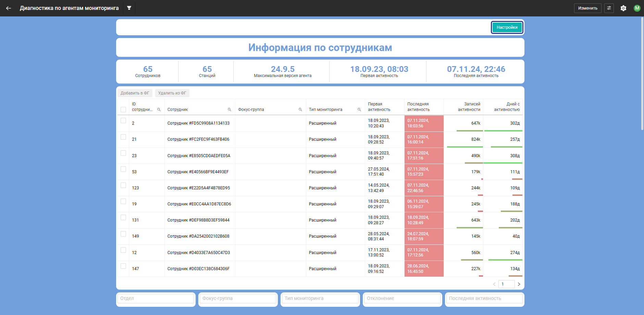644x315 pixels.
Task: Check the row for employee ID 53
Action: click(x=123, y=169)
